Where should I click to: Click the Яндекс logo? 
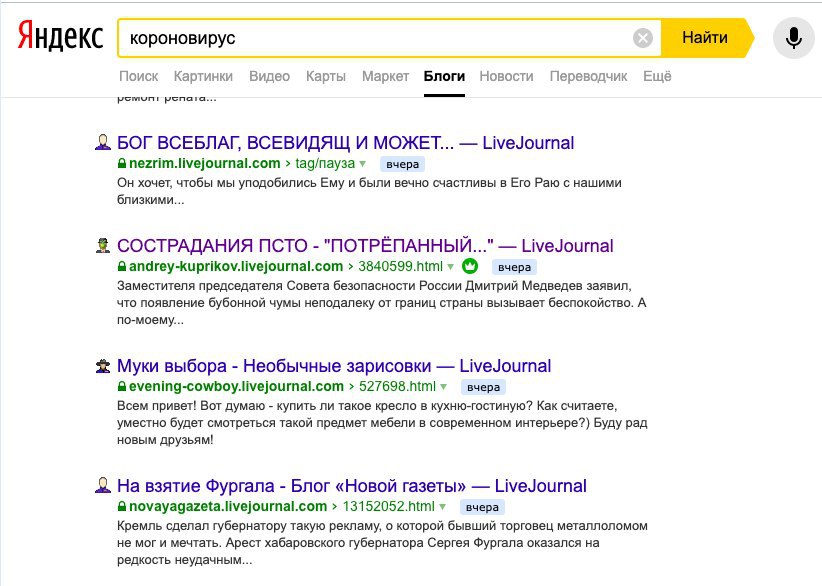pos(60,37)
